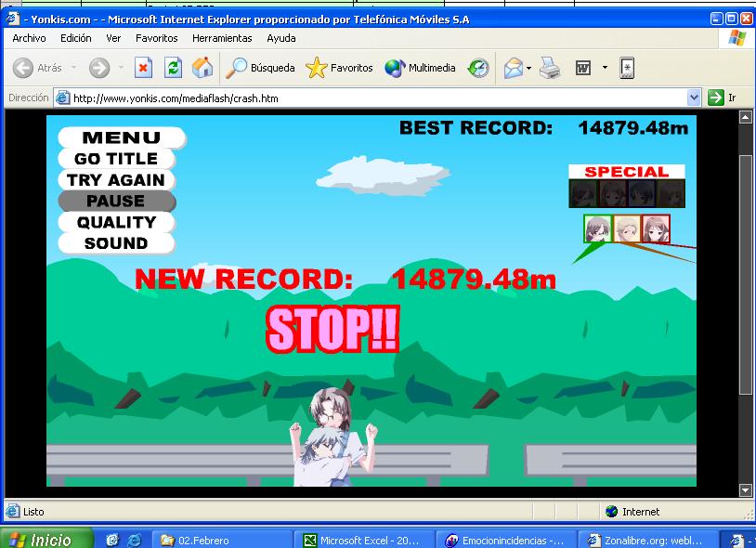Switch to Emocionincidencias taskbar button
Viewport: 756px width, 548px height.
pos(506,541)
